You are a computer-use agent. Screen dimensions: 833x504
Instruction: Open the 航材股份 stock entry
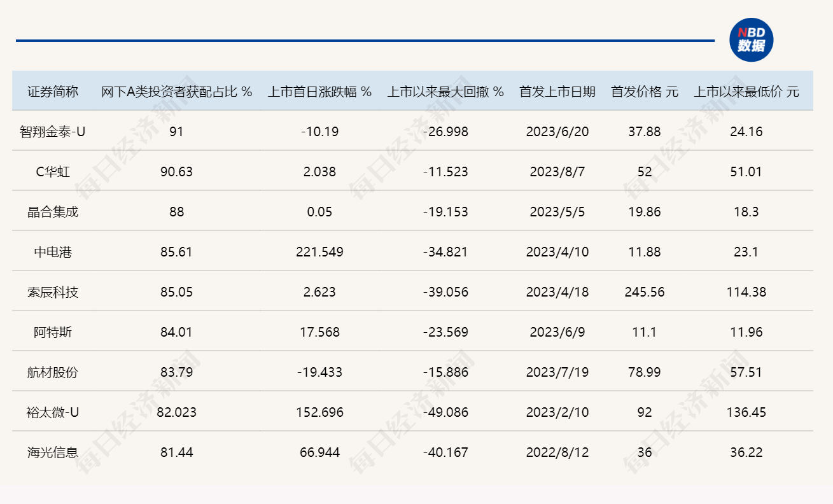tap(53, 372)
